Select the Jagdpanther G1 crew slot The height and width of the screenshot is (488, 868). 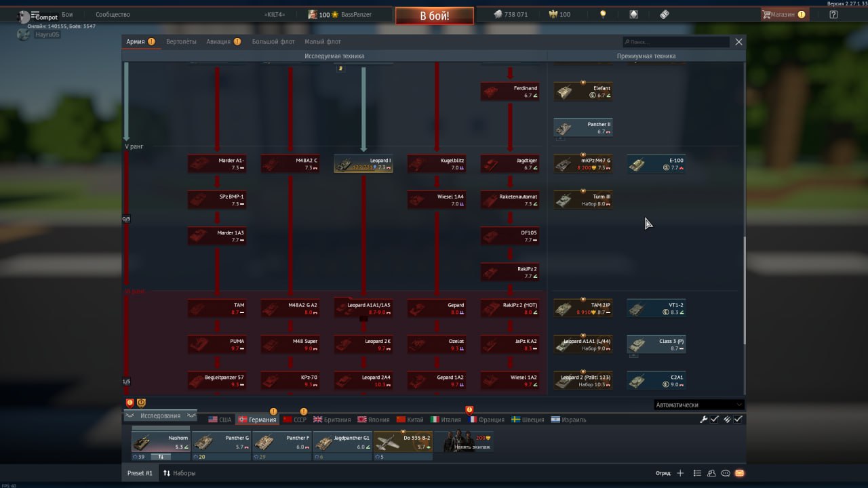342,445
